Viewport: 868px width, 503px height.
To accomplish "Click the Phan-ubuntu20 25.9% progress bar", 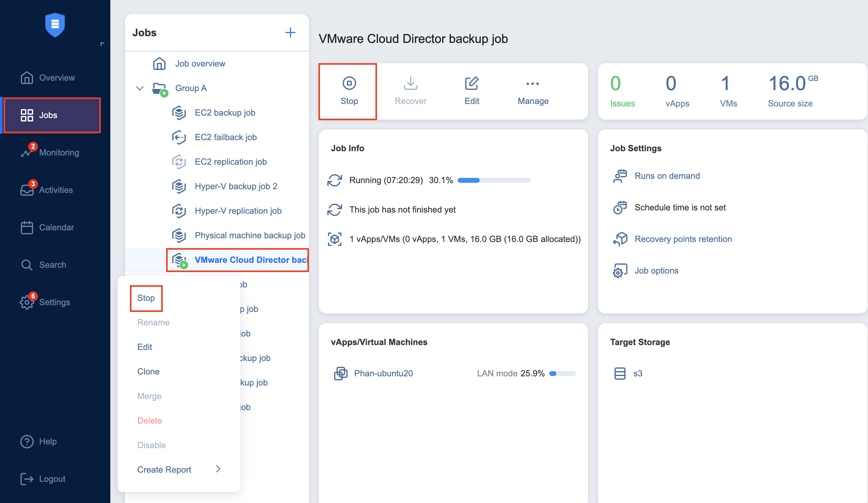I will pos(562,374).
